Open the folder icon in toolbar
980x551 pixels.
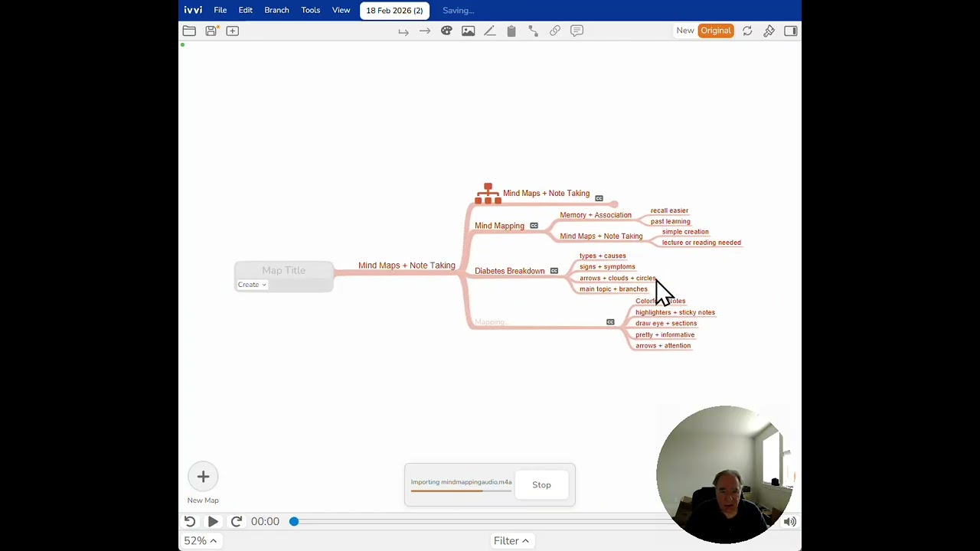[x=189, y=31]
